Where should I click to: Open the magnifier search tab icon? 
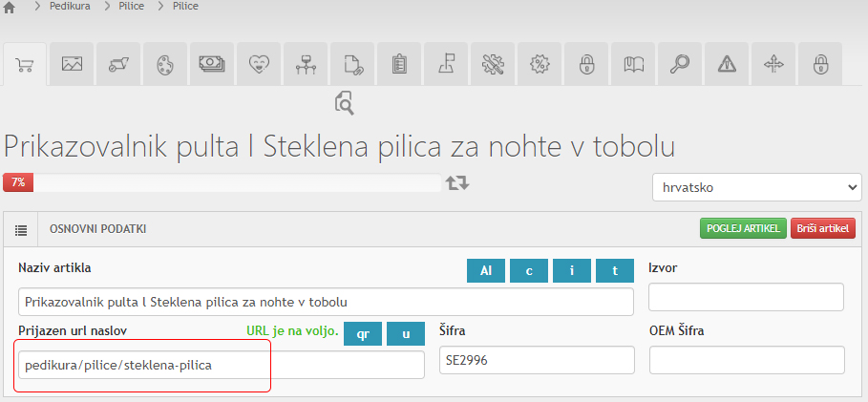click(x=680, y=63)
